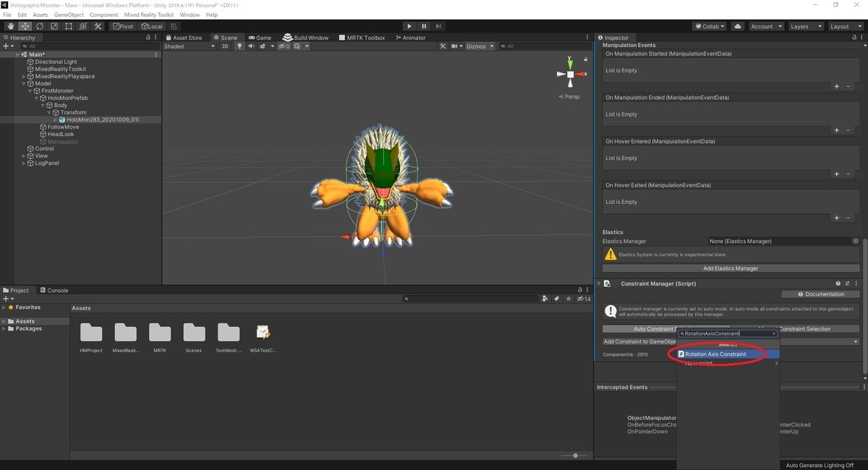Image resolution: width=868 pixels, height=470 pixels.
Task: Expand MixedRealityPlayspace node
Action: pos(24,77)
